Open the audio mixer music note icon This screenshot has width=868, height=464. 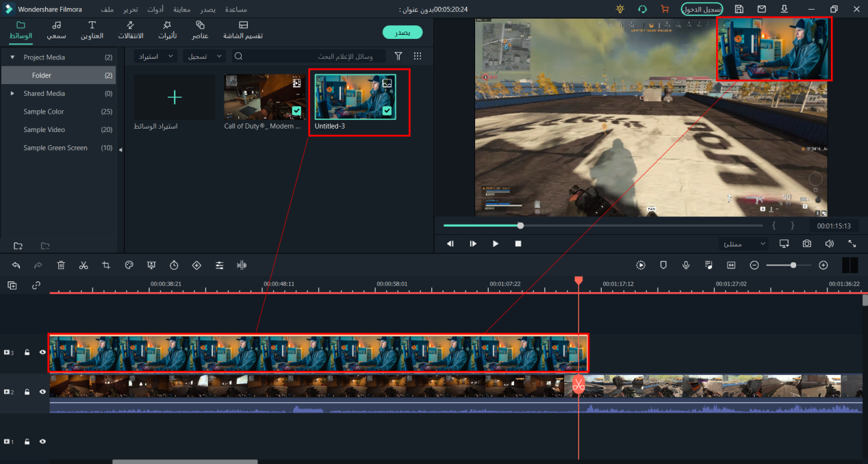tap(709, 265)
